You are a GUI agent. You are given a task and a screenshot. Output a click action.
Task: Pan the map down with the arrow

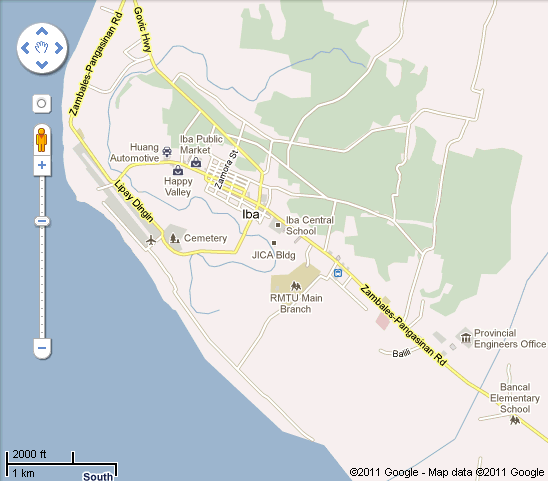(x=42, y=65)
